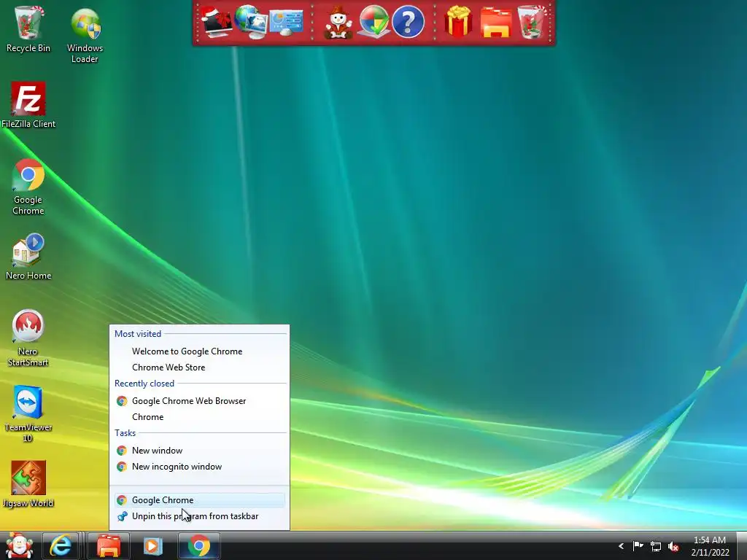The image size is (747, 560).
Task: Click the muted volume tray icon
Action: (673, 547)
